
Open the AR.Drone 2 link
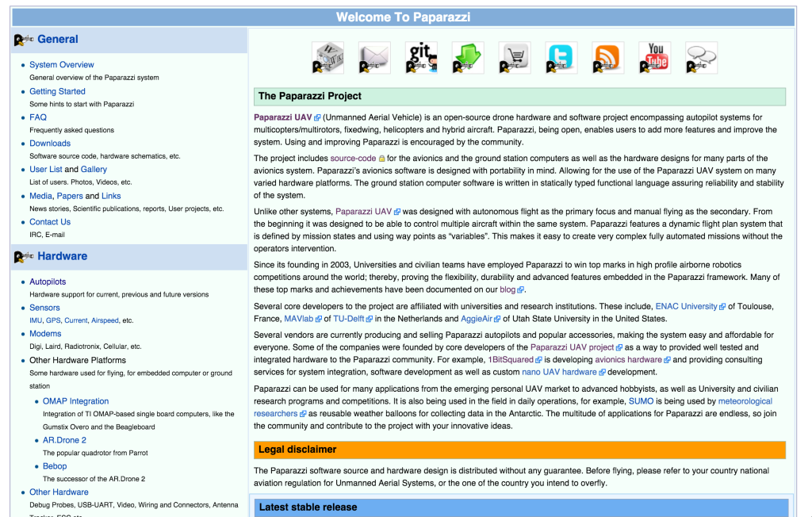(x=65, y=440)
